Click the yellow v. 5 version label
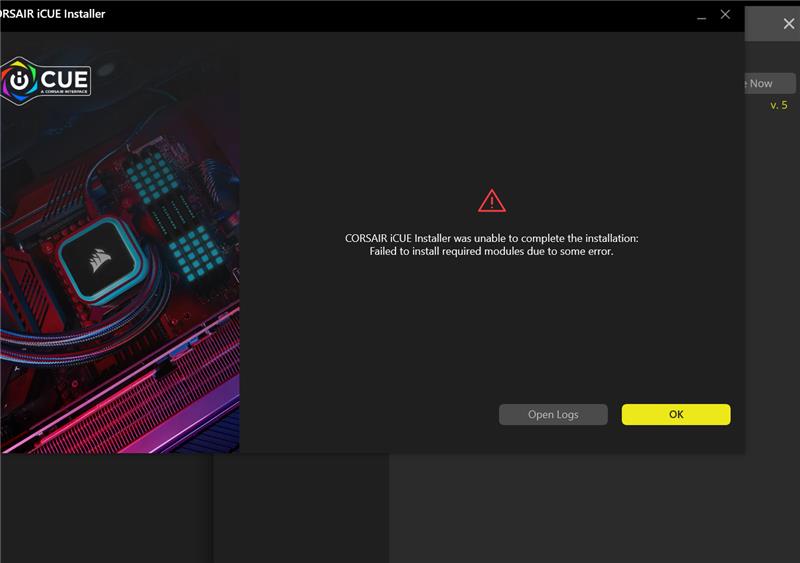The width and height of the screenshot is (800, 563). click(778, 105)
